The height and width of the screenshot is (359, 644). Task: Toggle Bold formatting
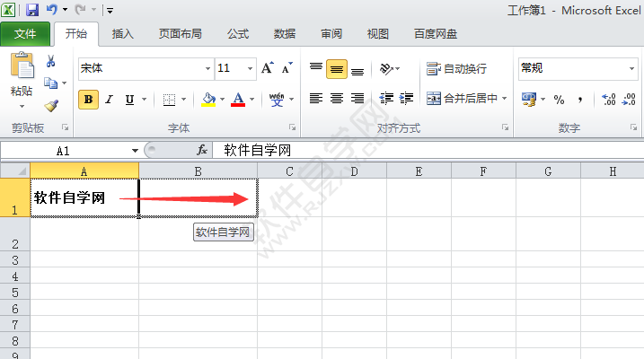tap(88, 100)
